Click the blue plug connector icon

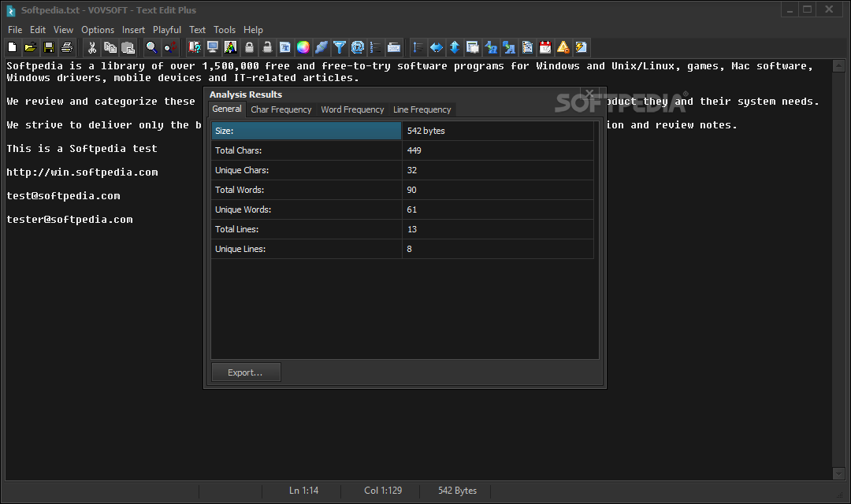pos(321,48)
